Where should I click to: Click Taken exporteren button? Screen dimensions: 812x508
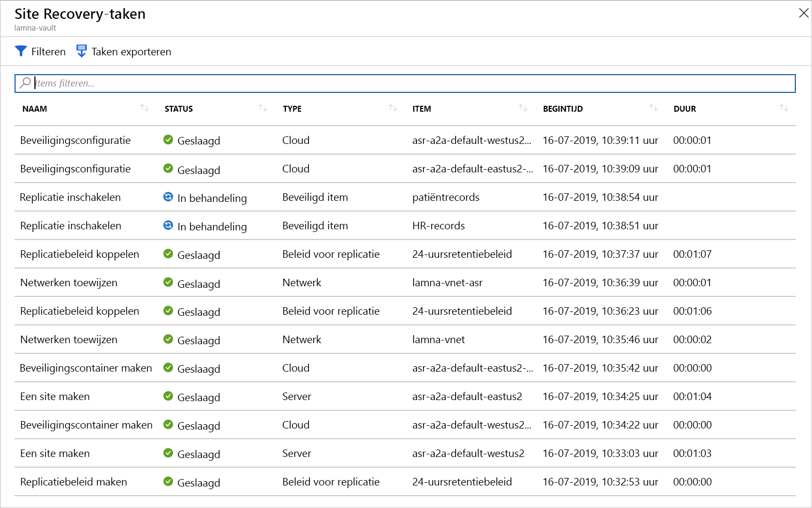coord(124,52)
